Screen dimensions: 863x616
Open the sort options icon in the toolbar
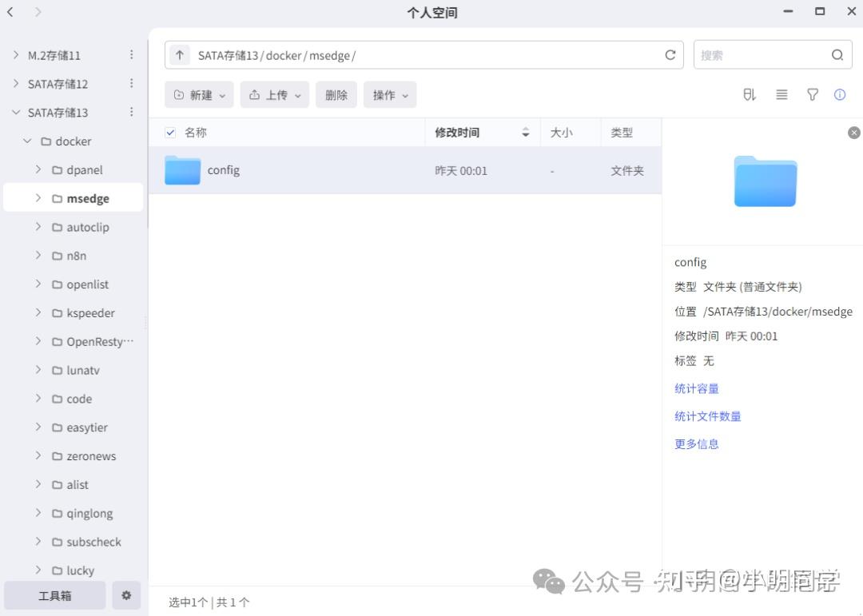point(749,94)
